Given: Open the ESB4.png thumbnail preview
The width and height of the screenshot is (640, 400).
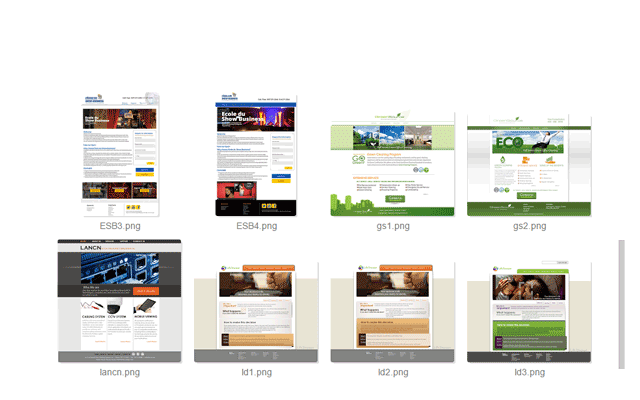Looking at the screenshot, I should point(256,155).
